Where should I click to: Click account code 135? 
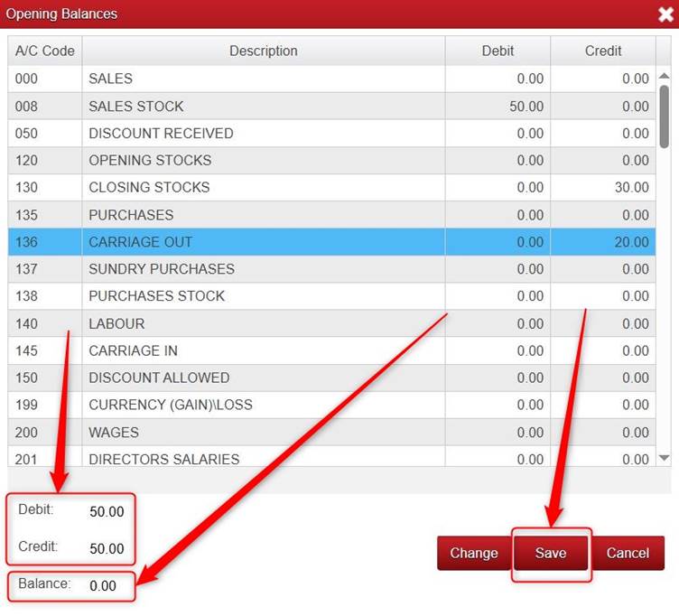[26, 215]
